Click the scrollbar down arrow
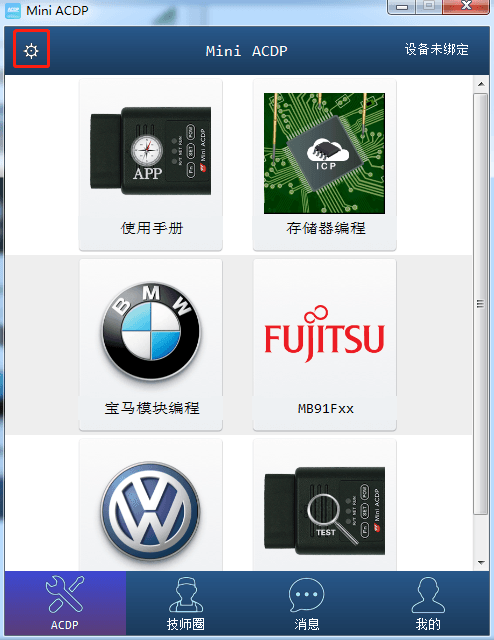Image resolution: width=494 pixels, height=640 pixels. click(x=481, y=563)
